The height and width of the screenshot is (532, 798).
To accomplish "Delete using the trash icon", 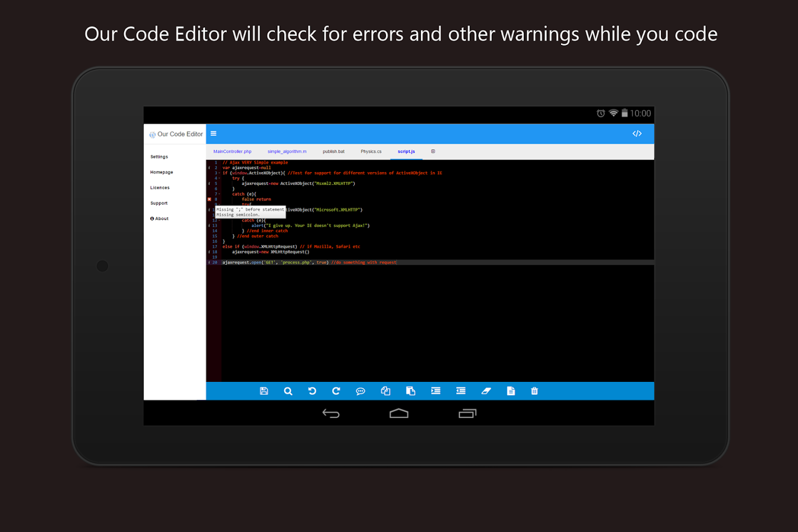I will [534, 391].
